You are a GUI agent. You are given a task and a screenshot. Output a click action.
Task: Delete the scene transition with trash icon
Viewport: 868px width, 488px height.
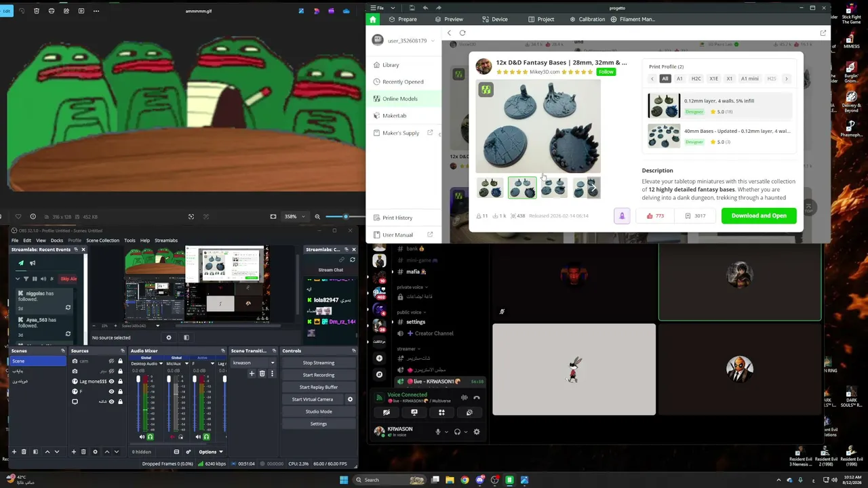(262, 373)
